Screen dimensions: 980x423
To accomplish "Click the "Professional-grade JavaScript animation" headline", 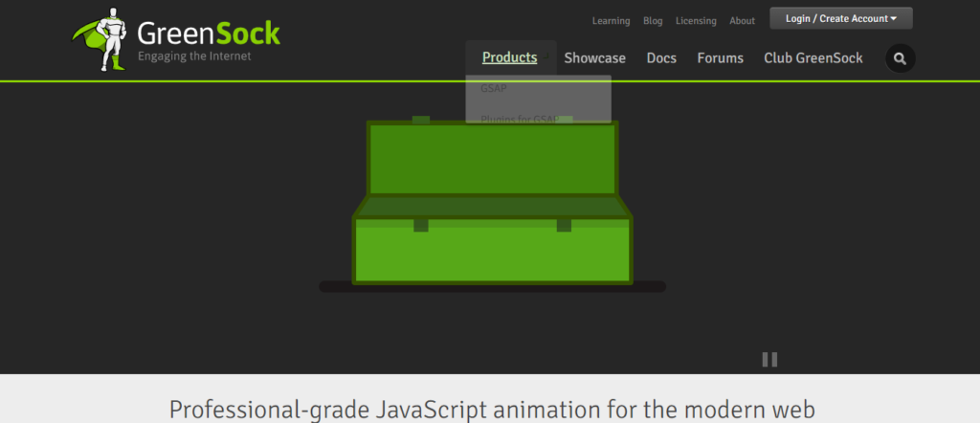I will click(x=492, y=410).
